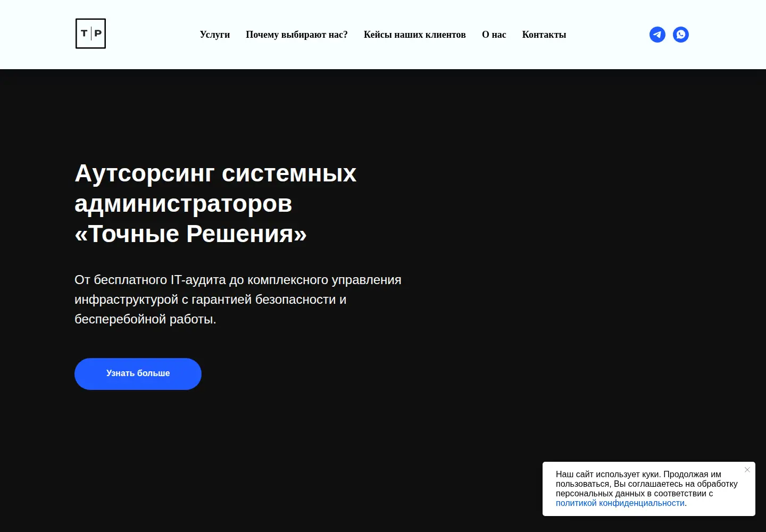Viewport: 766px width, 532px height.
Task: Go to Почему выбирают нас? section
Action: point(297,35)
